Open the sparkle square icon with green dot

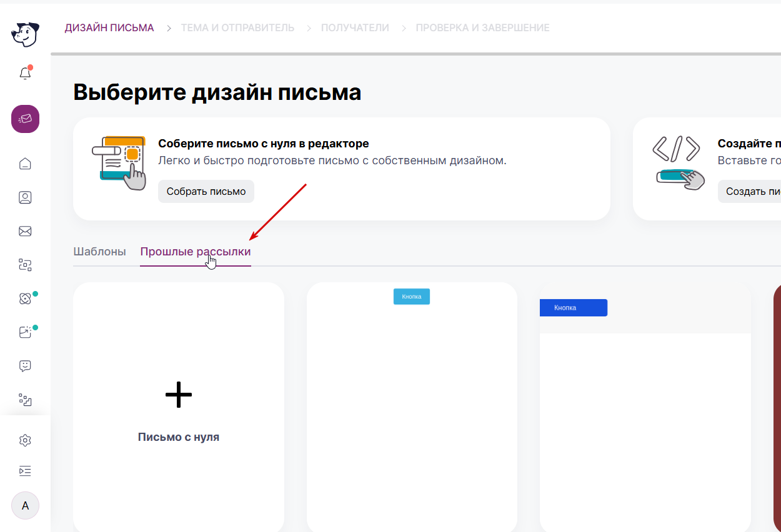(x=25, y=332)
